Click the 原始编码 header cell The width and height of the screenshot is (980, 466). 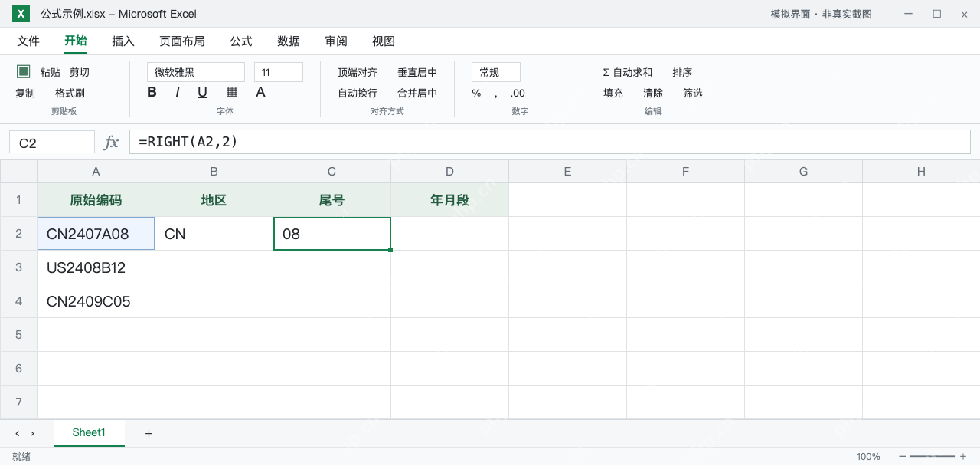pyautogui.click(x=96, y=200)
